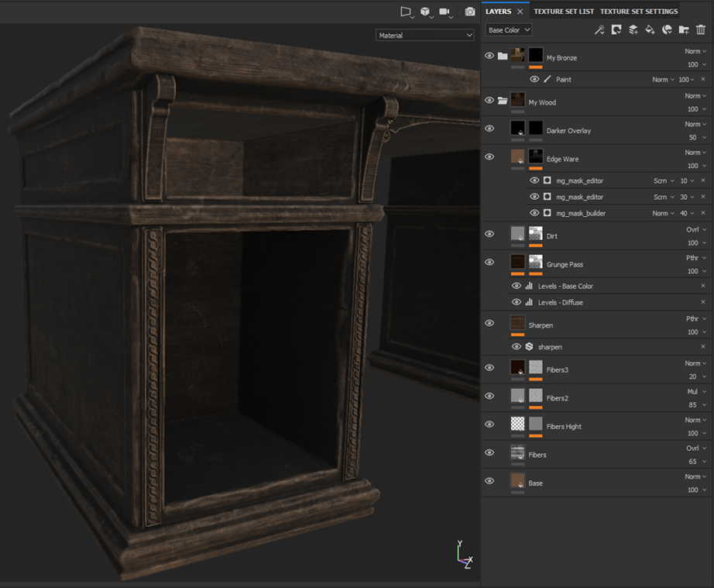Viewport: 714px width, 588px height.
Task: Click the Add effect magic wand icon
Action: coord(599,30)
